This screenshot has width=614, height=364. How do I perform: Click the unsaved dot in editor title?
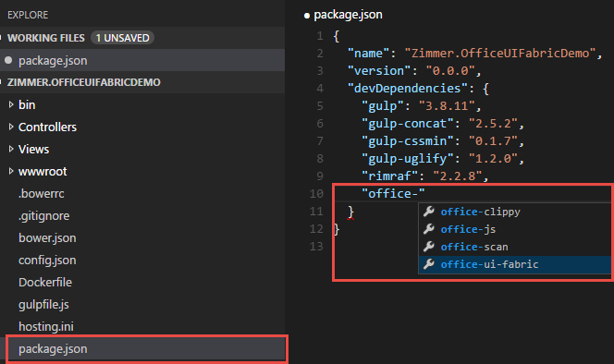(307, 16)
